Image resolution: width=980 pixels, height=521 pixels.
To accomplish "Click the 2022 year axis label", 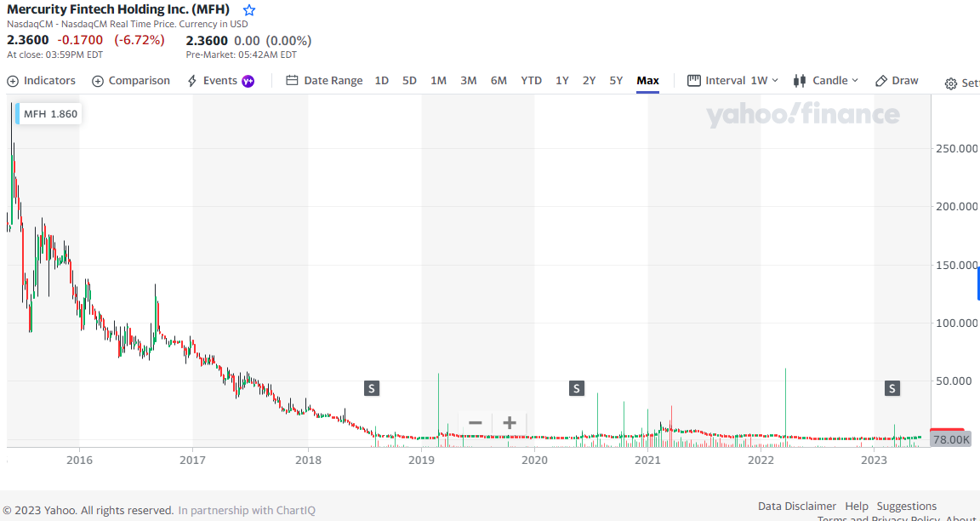I will click(761, 461).
